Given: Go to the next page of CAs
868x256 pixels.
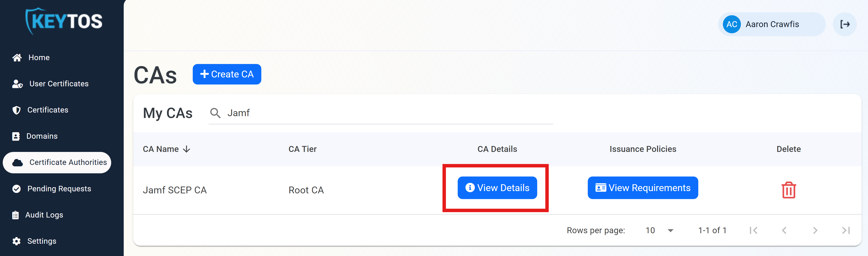Looking at the screenshot, I should coord(815,230).
